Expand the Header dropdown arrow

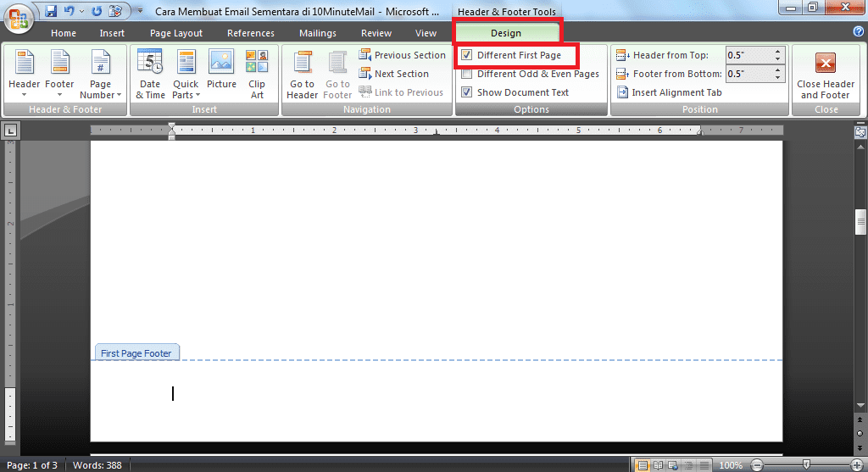(x=24, y=95)
